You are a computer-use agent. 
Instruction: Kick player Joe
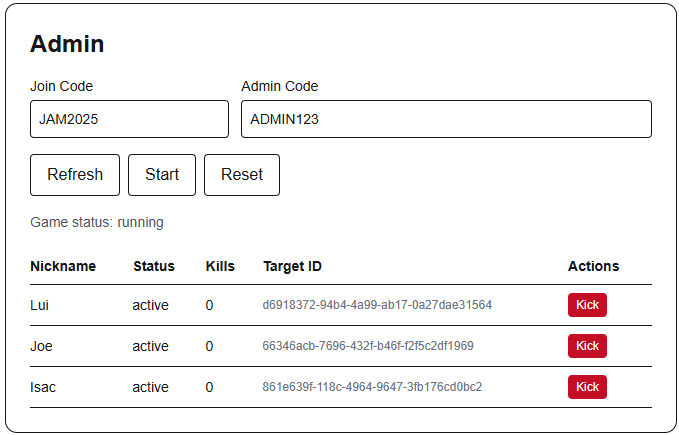587,346
